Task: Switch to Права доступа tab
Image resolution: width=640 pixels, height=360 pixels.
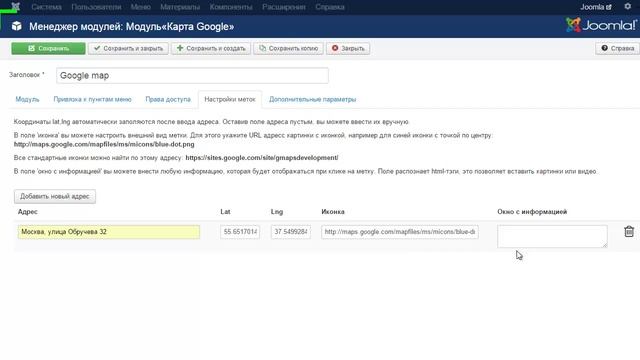Action: pyautogui.click(x=168, y=99)
